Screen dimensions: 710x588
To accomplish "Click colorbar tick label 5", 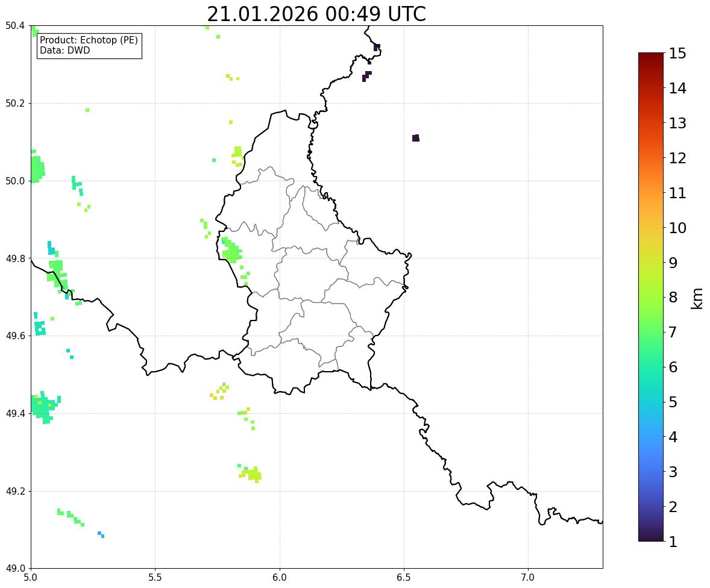I will 673,402.
